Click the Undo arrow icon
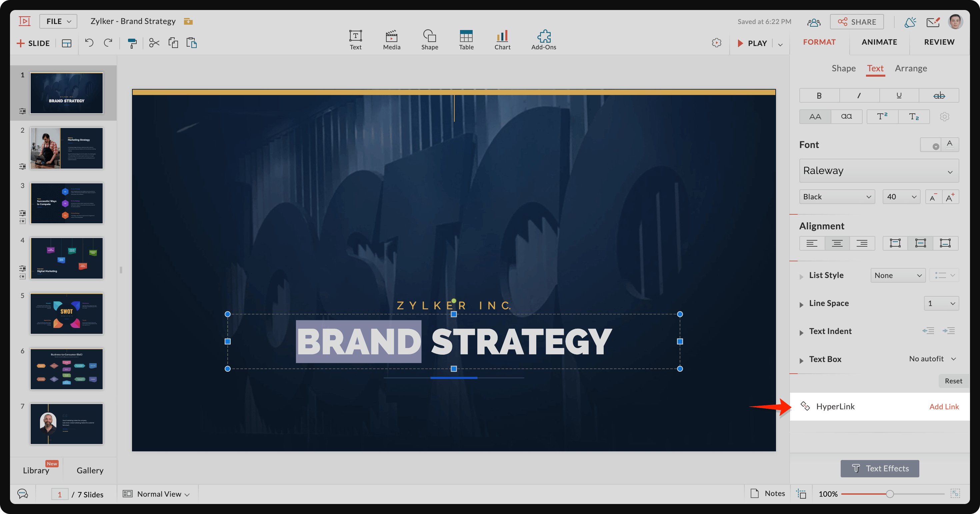Screen dimensions: 980x514 pos(89,43)
